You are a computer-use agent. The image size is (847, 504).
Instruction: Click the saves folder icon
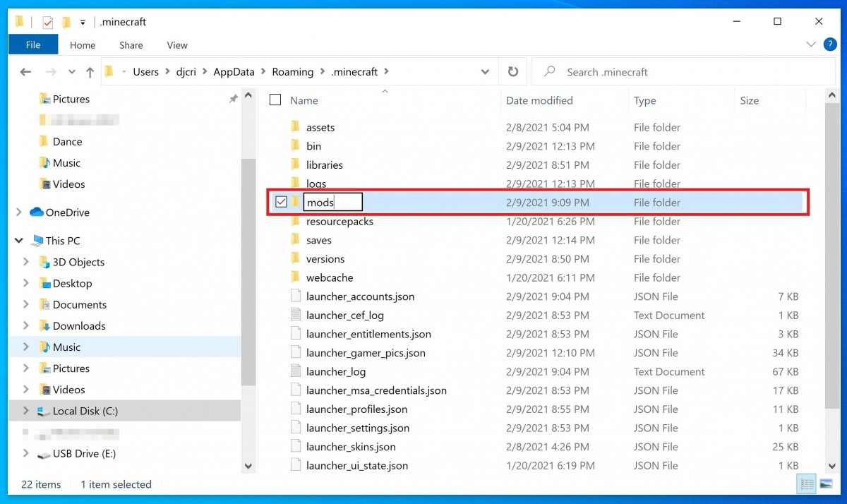click(x=296, y=240)
